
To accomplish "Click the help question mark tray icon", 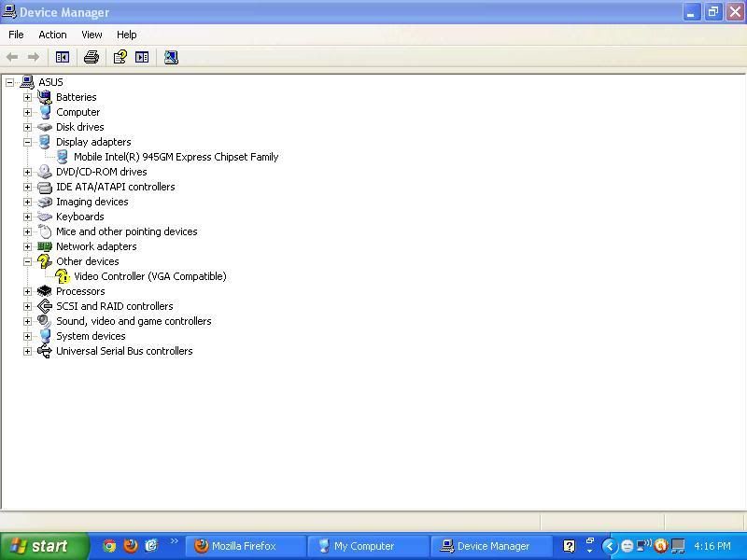I will pyautogui.click(x=569, y=546).
